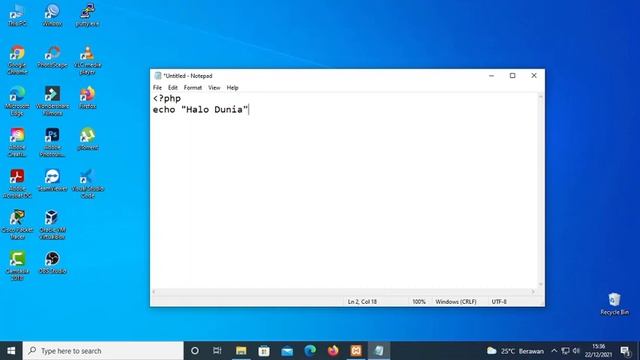Click the '*Untitled - Notepad' title bar
The height and width of the screenshot is (360, 640).
click(x=188, y=76)
